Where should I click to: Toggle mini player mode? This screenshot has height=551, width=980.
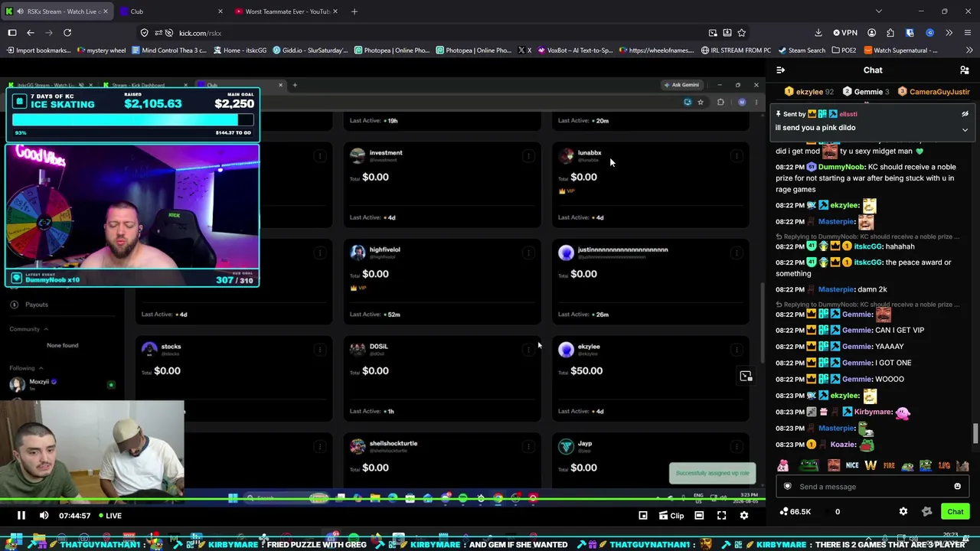pyautogui.click(x=643, y=516)
